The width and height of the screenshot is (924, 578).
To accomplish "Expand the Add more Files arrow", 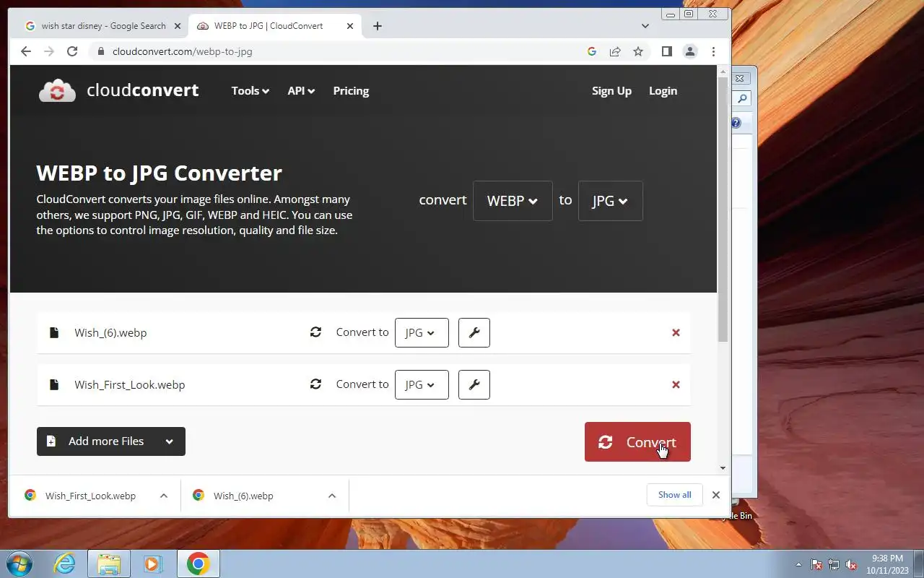I will [169, 441].
